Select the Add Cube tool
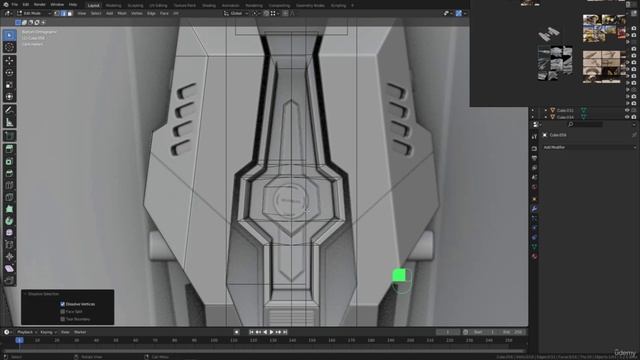Viewport: 640px width, 360px height. [x=9, y=136]
